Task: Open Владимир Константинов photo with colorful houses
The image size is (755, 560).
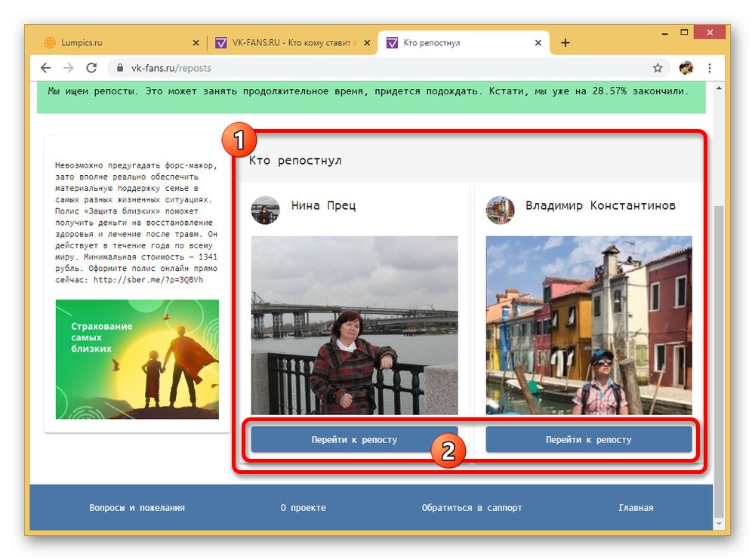Action: pyautogui.click(x=589, y=325)
